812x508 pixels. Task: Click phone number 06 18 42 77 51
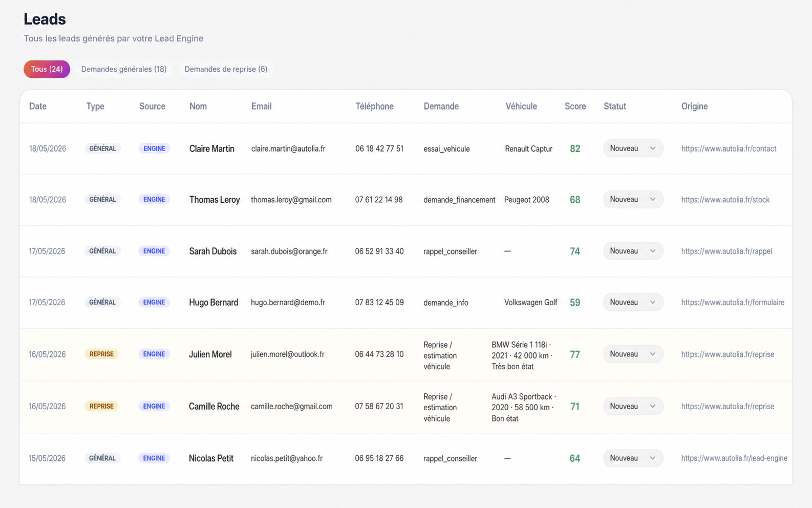click(379, 149)
